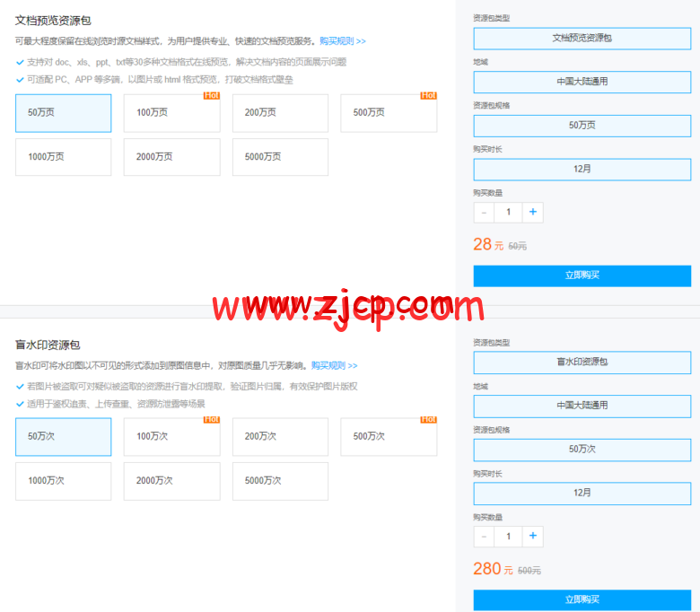Choose the 200万页 package option

point(280,113)
